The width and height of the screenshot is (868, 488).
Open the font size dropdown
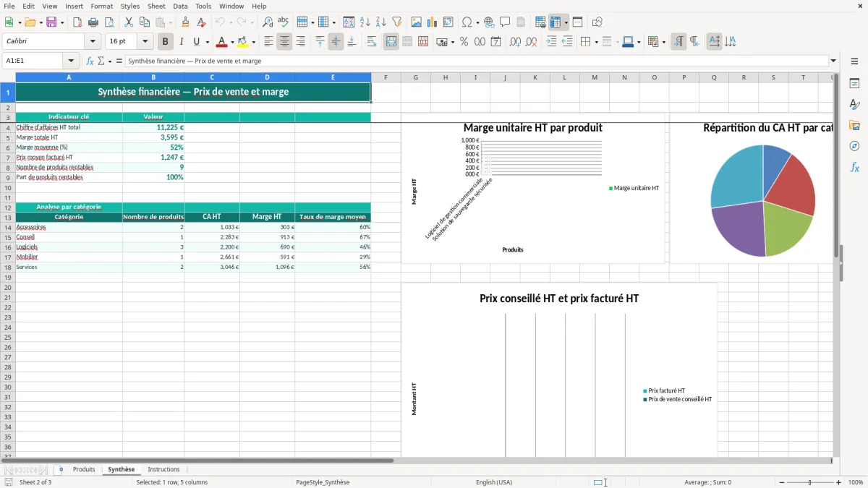(x=145, y=42)
